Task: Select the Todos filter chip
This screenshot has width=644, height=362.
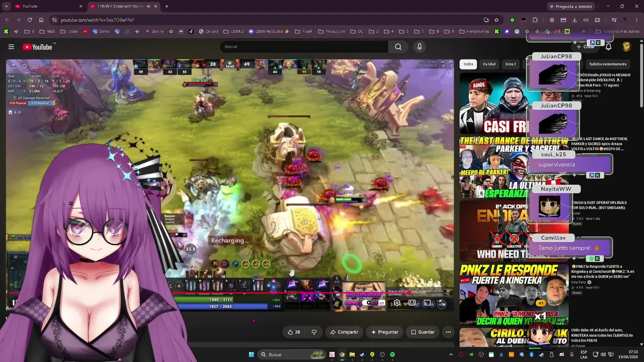Action: (468, 64)
